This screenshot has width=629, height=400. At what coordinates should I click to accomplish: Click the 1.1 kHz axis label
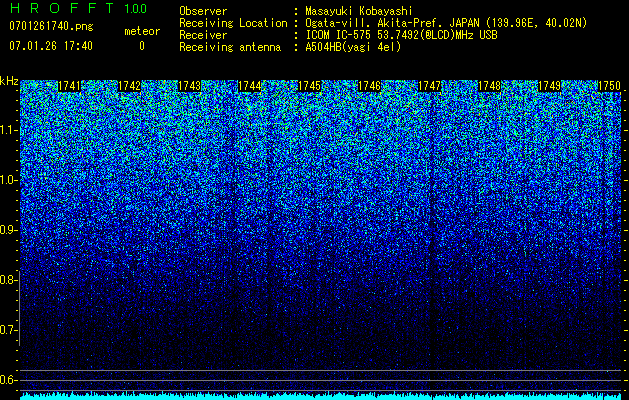point(8,130)
